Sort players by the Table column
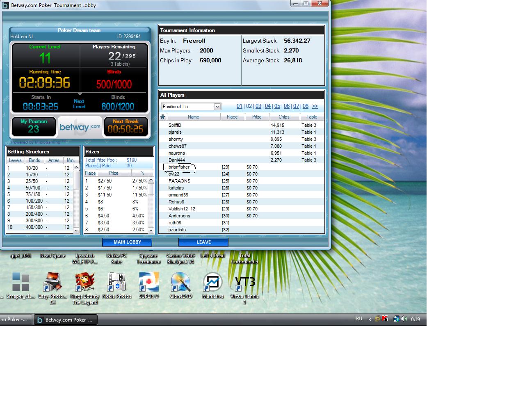This screenshot has height=420, width=525. click(x=312, y=117)
